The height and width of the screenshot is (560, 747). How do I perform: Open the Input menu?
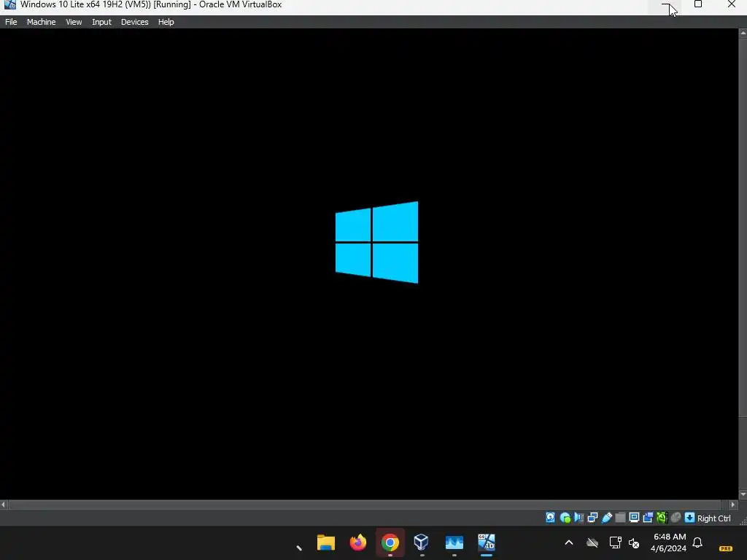click(x=101, y=22)
